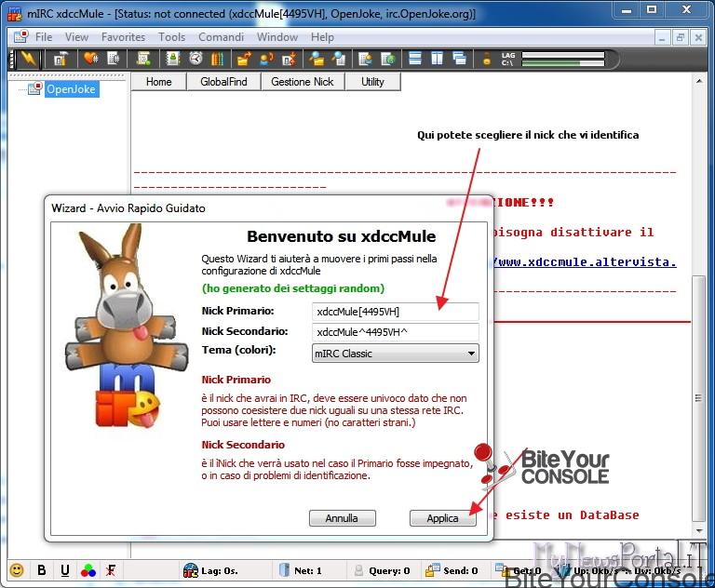Click the Applica button

point(442,518)
